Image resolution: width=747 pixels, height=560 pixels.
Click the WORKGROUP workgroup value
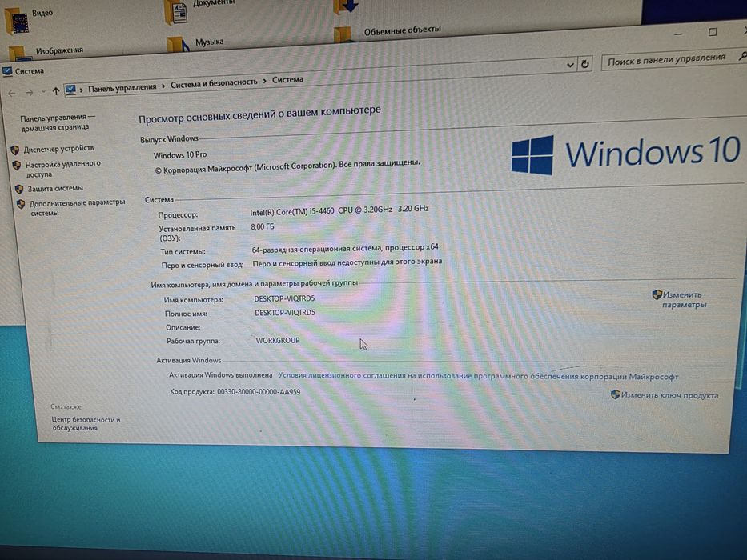click(278, 341)
